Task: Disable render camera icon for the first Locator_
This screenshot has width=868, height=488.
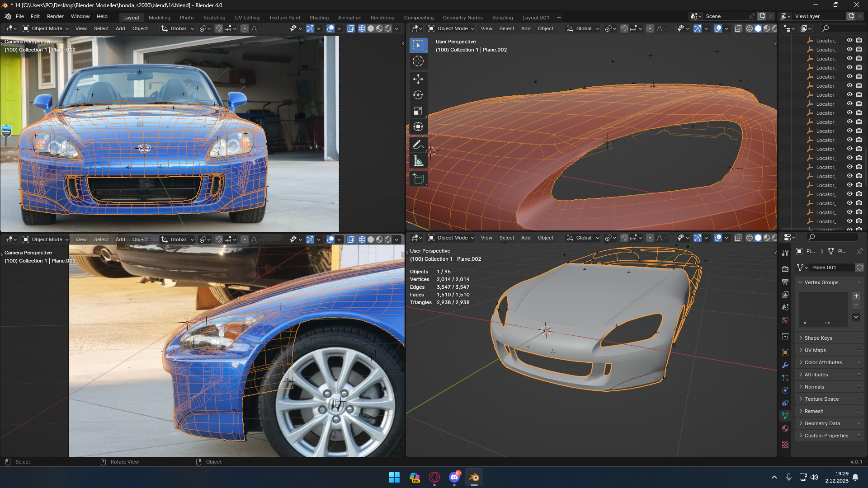Action: tap(859, 41)
